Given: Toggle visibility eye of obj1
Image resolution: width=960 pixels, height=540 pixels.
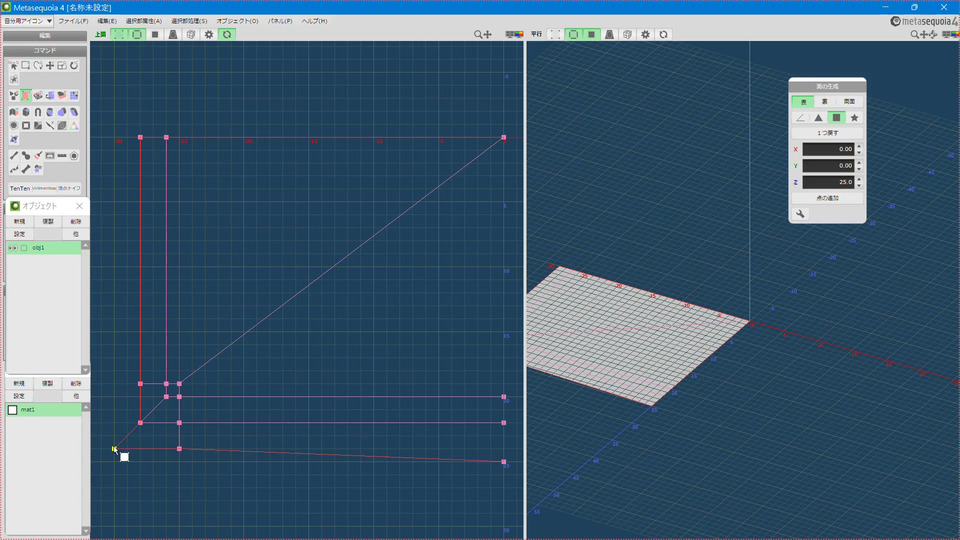Looking at the screenshot, I should [12, 247].
